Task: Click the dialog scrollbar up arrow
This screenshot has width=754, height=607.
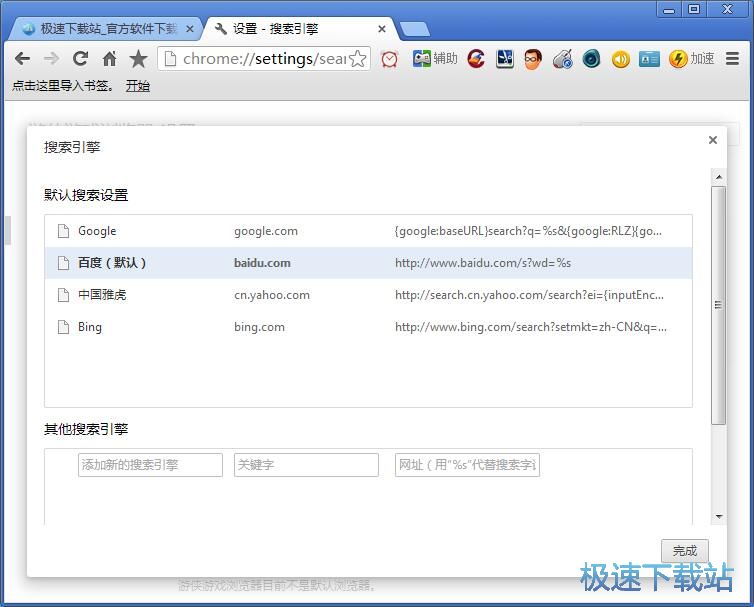Action: (x=719, y=177)
